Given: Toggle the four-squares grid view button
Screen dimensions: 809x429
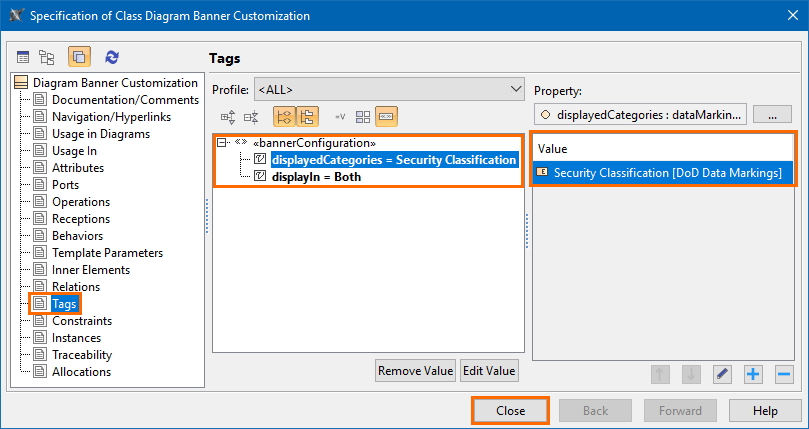Looking at the screenshot, I should pos(363,116).
